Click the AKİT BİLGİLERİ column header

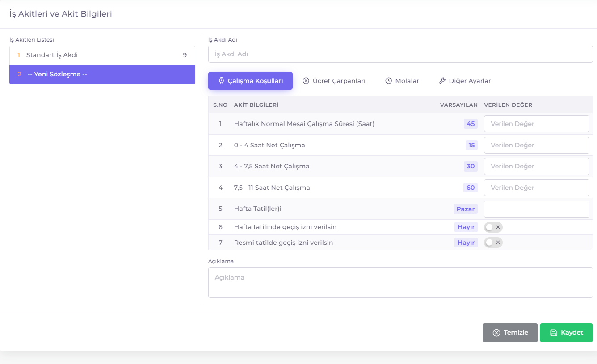pyautogui.click(x=256, y=105)
